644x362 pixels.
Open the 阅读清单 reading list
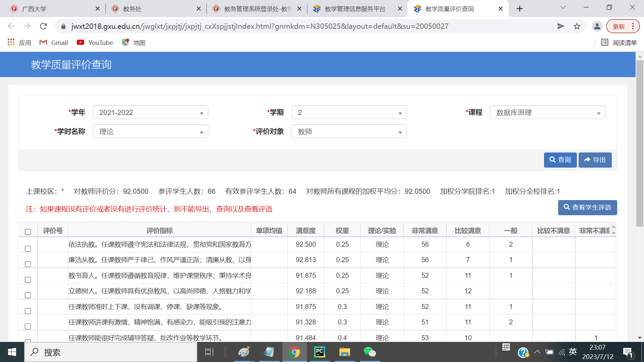coord(619,43)
